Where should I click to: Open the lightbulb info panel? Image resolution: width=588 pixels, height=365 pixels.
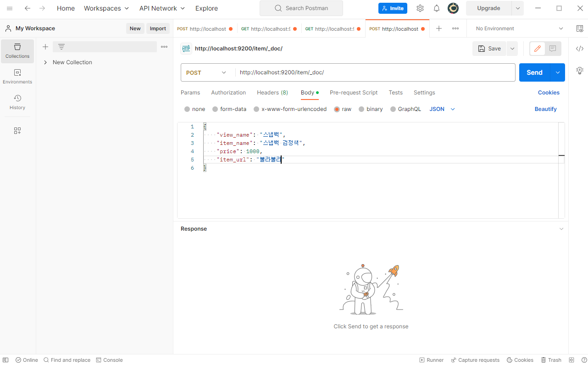click(x=580, y=71)
